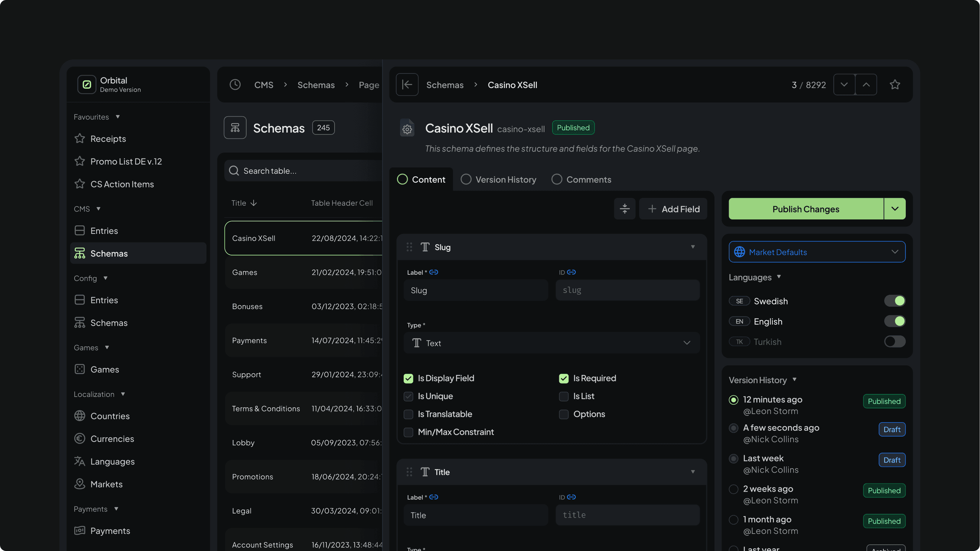Click the history clock icon
The image size is (980, 551).
[x=235, y=84]
